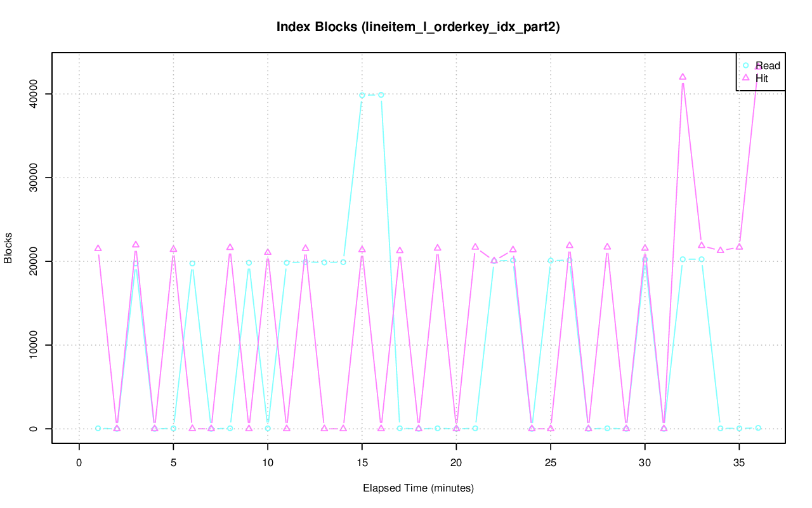812x508 pixels.
Task: Click the 'Hit' legend label
Action: (762, 78)
